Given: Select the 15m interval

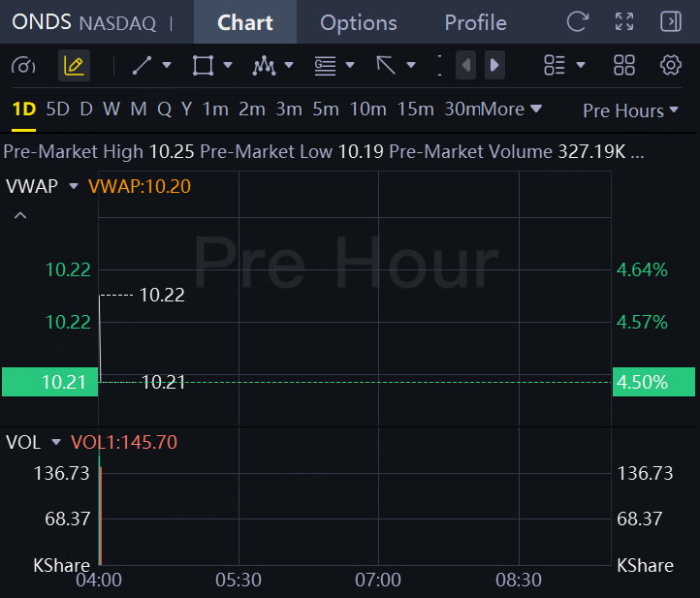Looking at the screenshot, I should 415,109.
